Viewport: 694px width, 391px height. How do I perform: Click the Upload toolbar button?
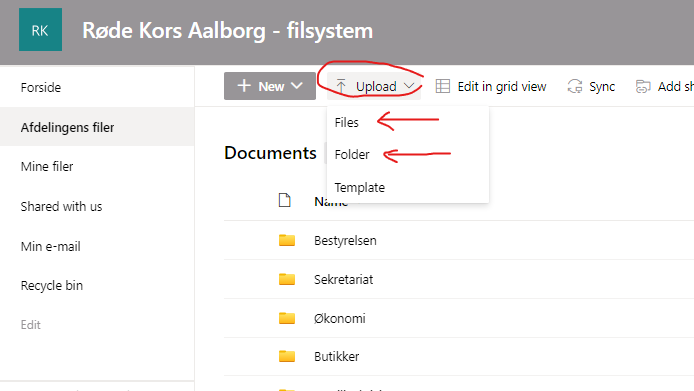(x=374, y=86)
